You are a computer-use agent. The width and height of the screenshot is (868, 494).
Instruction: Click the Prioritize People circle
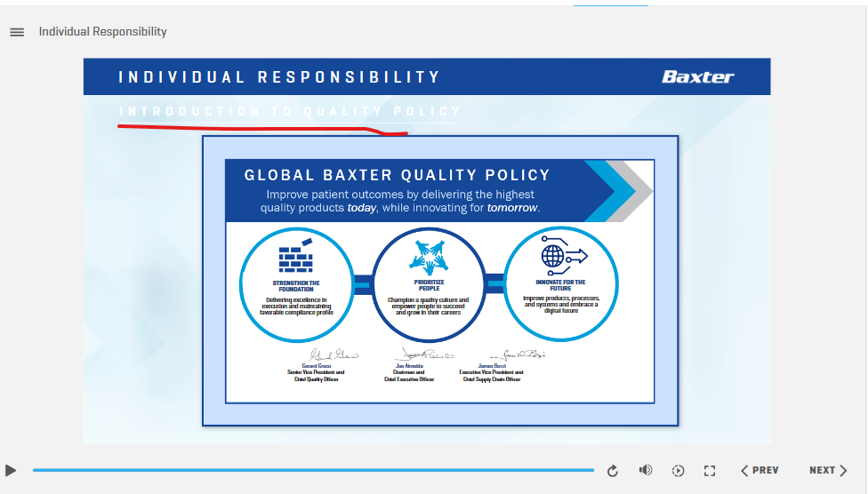429,284
